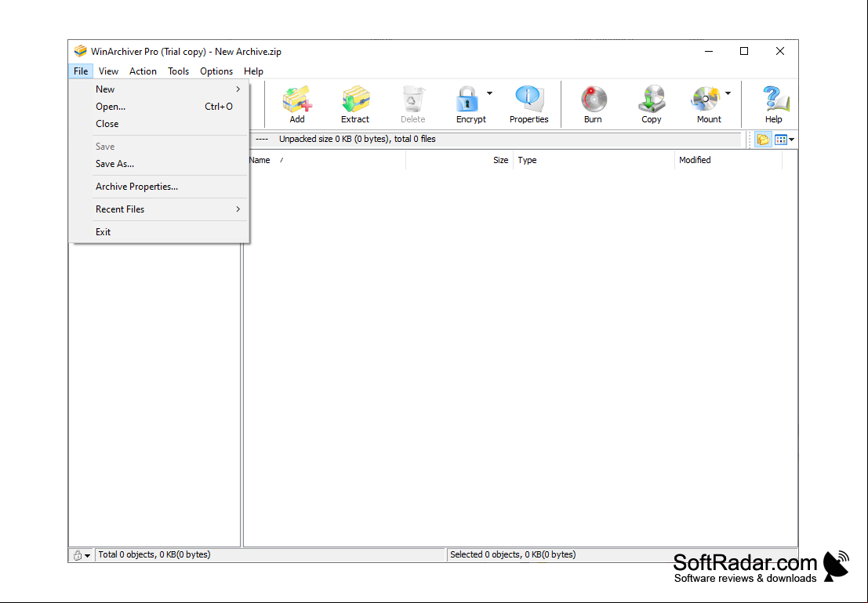Screen dimensions: 868x603
Task: Click the list view mode icon
Action: [x=780, y=140]
